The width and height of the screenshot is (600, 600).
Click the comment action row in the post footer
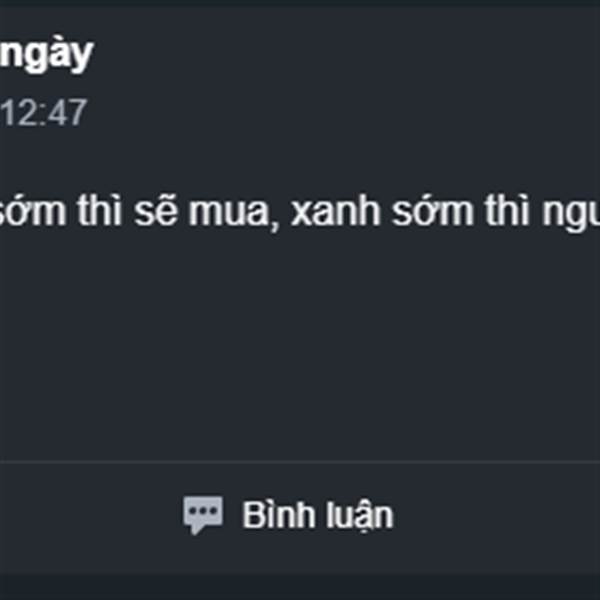300,516
